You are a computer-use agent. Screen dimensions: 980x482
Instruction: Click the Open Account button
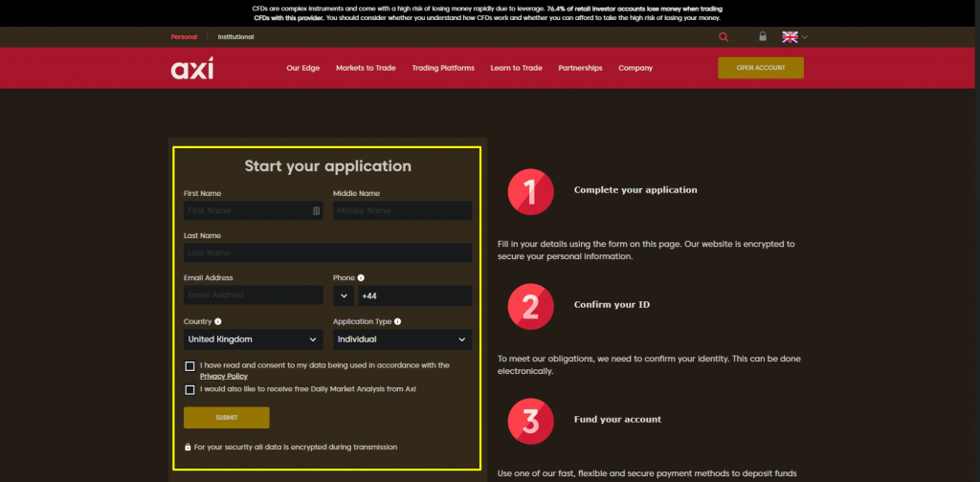coord(761,68)
